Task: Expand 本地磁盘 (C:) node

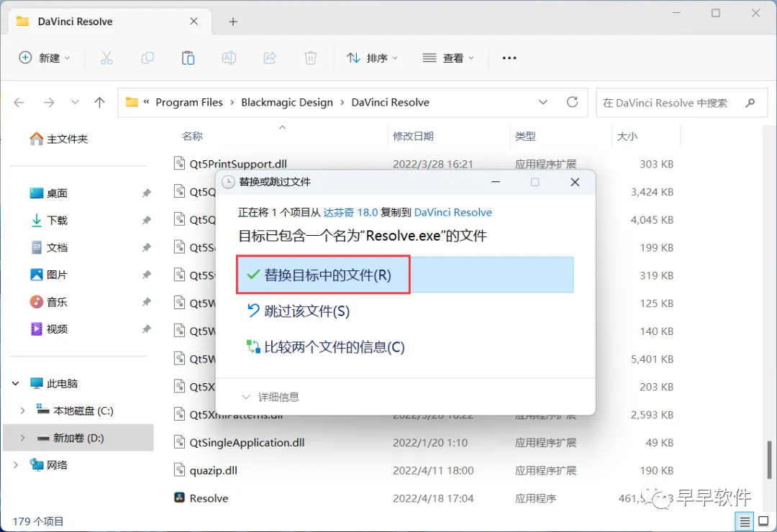Action: (22, 411)
